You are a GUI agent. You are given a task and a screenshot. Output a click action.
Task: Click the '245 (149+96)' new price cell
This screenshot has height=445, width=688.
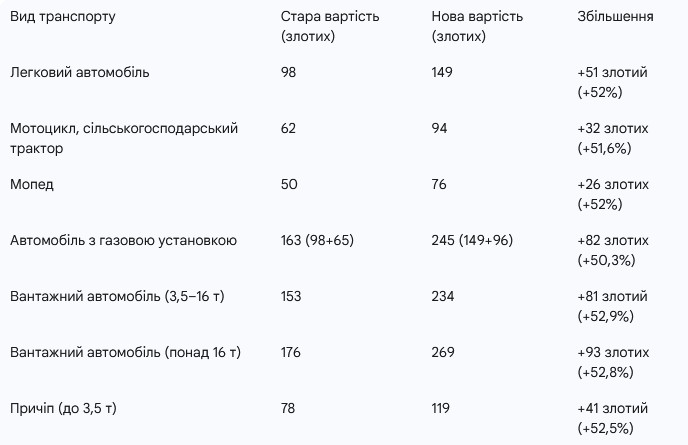click(x=472, y=240)
